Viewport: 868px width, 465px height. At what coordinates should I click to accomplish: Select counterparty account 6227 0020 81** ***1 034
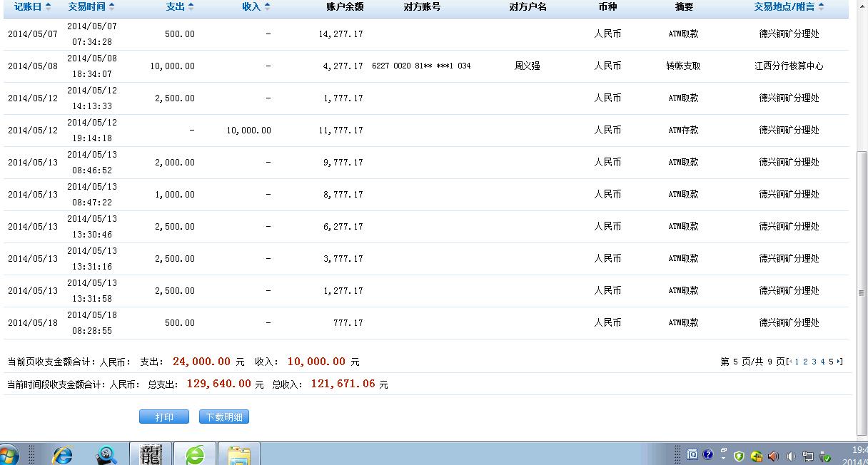click(x=421, y=66)
